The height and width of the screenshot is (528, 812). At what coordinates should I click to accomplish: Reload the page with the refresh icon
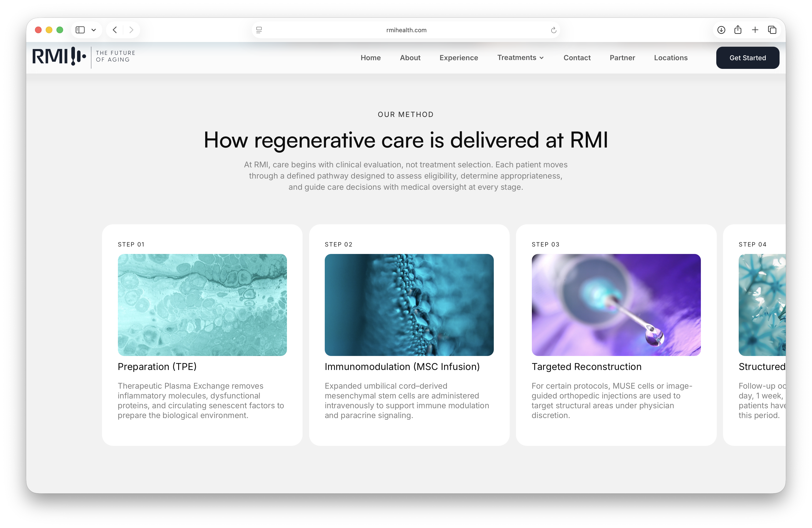click(x=553, y=30)
